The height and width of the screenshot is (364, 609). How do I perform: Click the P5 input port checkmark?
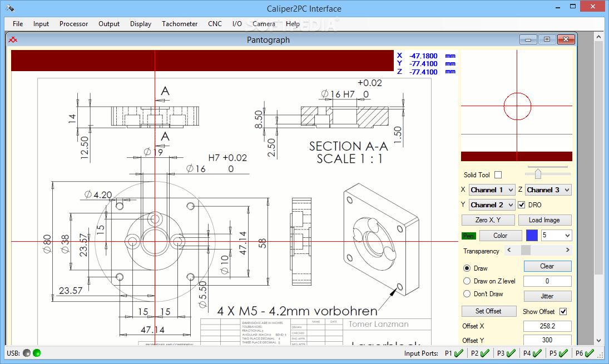563,353
